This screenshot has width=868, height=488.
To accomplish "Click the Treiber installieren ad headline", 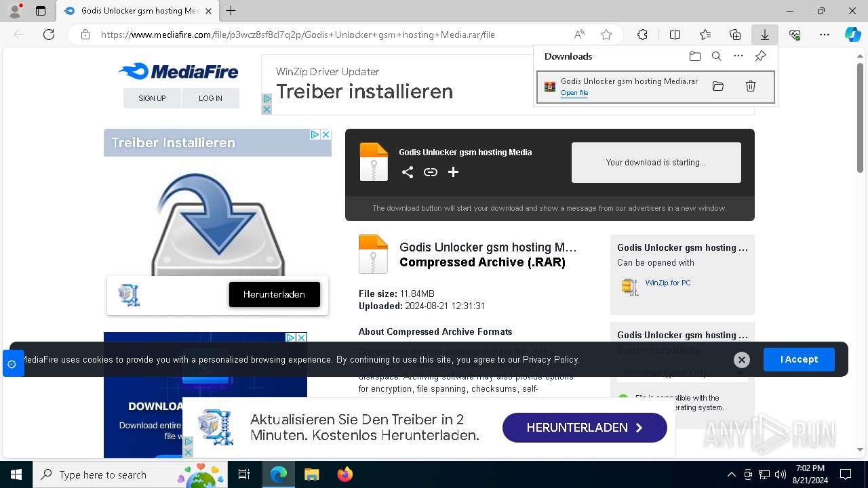I will click(364, 91).
